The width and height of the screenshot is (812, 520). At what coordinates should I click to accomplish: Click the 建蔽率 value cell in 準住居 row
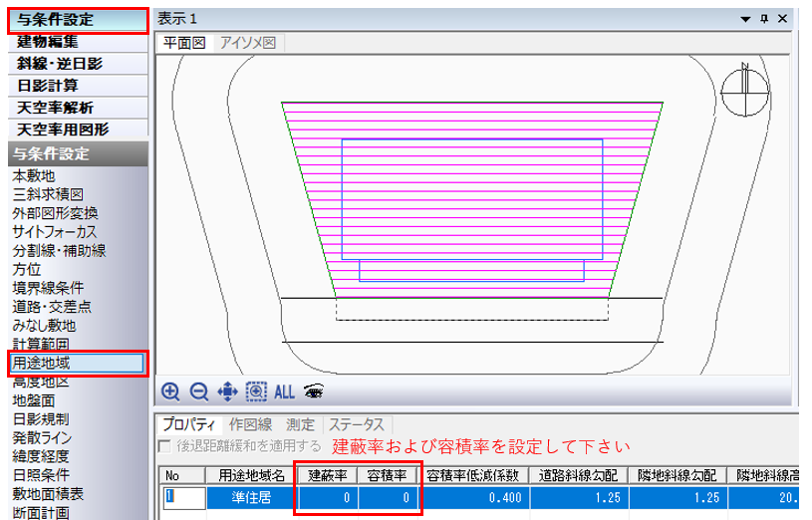[x=328, y=498]
